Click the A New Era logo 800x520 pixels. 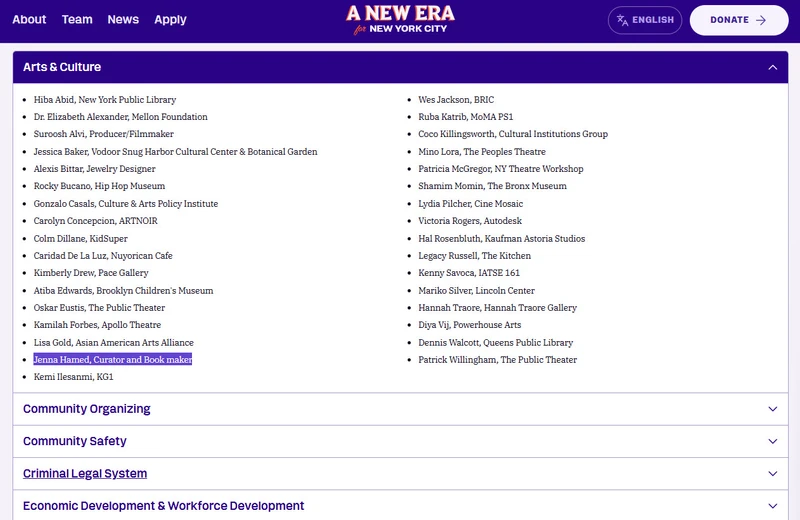pos(401,20)
